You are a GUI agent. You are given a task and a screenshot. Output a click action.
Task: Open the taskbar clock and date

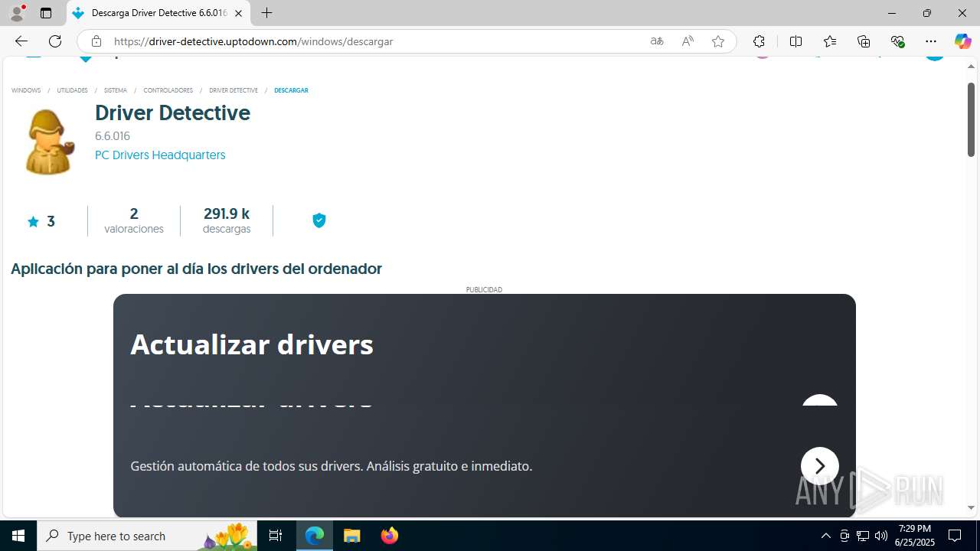tap(915, 536)
